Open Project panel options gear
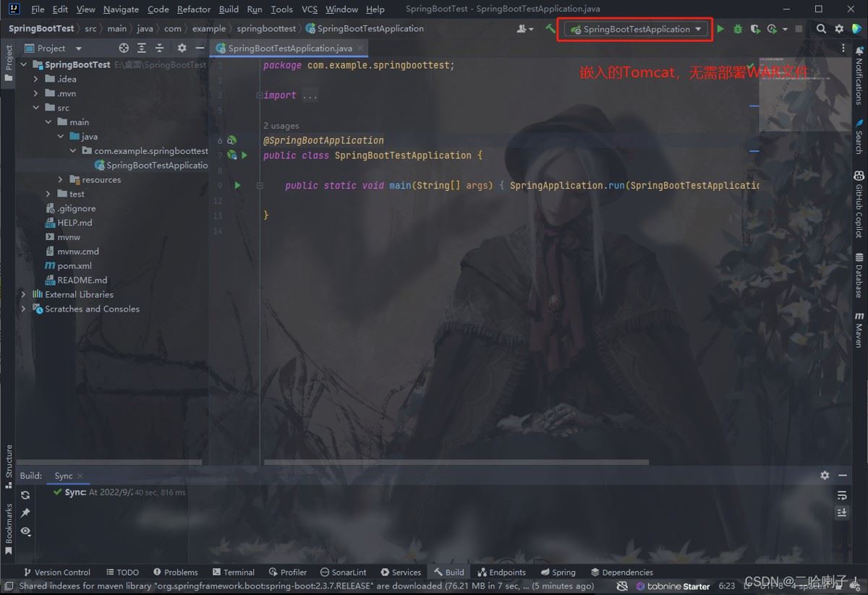Viewport: 868px width, 595px height. tap(182, 48)
